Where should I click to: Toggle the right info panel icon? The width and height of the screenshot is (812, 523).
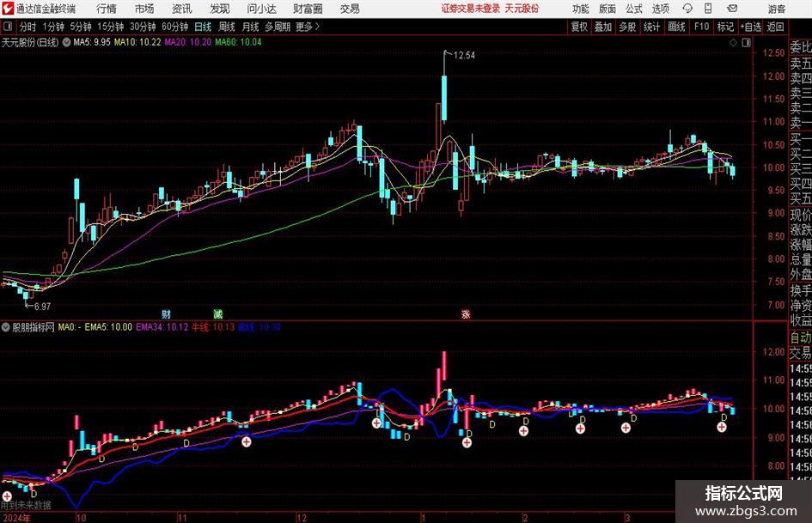click(746, 43)
